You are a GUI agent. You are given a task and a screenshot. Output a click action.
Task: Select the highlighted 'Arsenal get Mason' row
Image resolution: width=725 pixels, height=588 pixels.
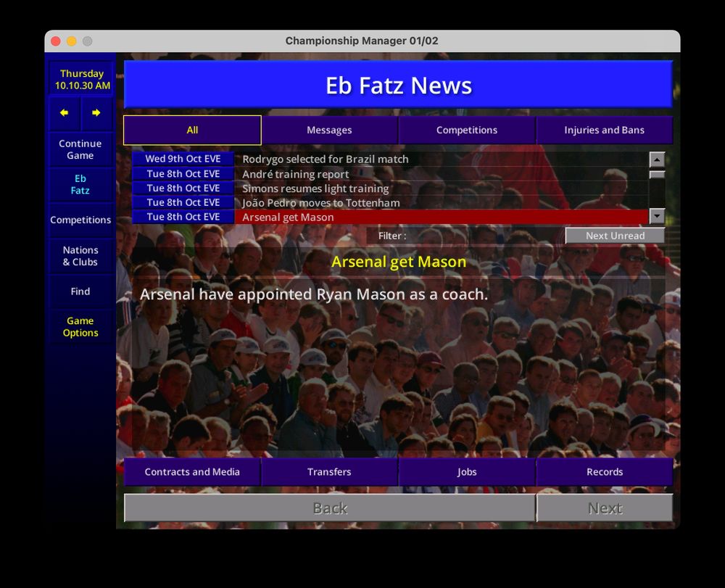(441, 217)
